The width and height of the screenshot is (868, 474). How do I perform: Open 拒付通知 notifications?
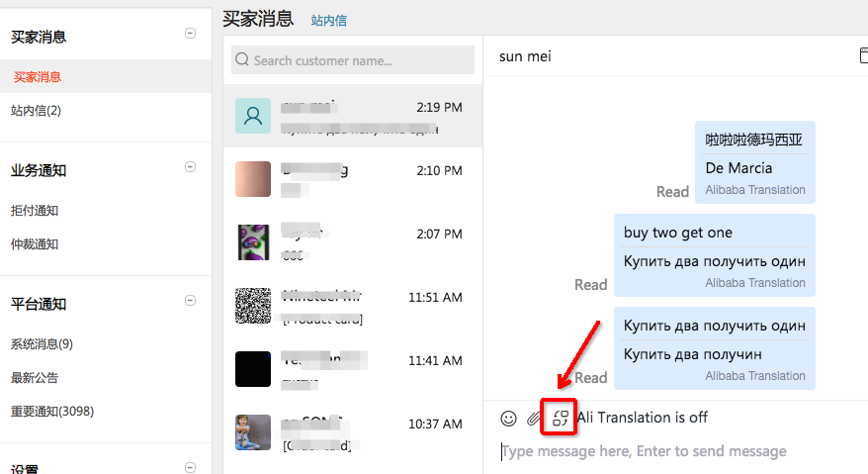(x=35, y=211)
